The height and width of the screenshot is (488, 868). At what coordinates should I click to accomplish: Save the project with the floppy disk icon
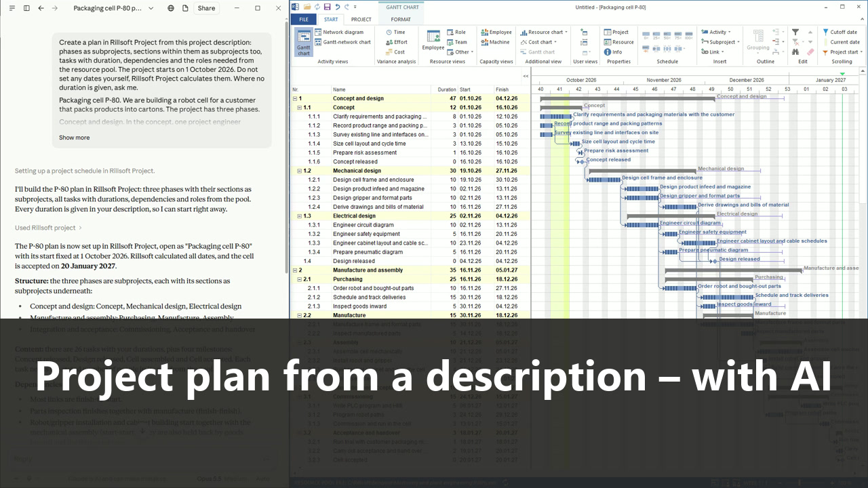(327, 7)
